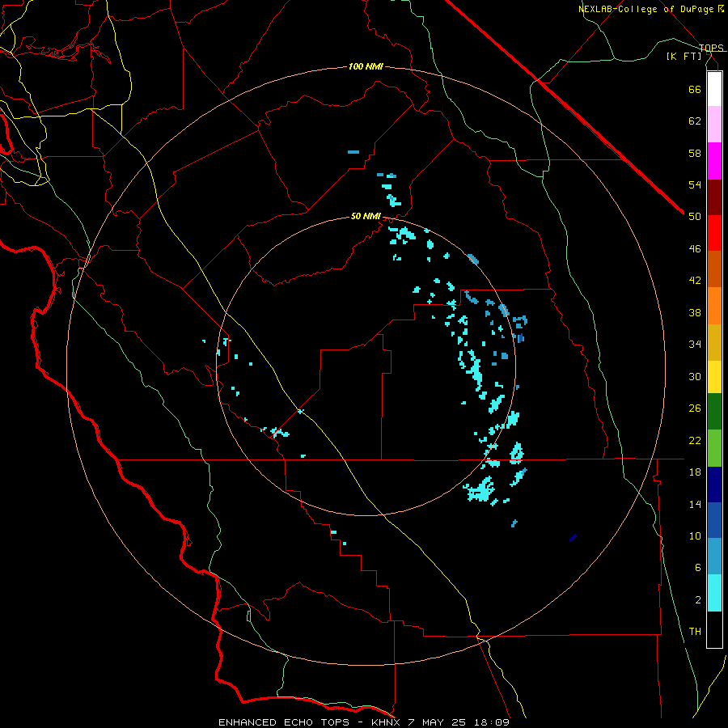Click the legend value 2
Screen dimensions: 728x728
coord(698,600)
